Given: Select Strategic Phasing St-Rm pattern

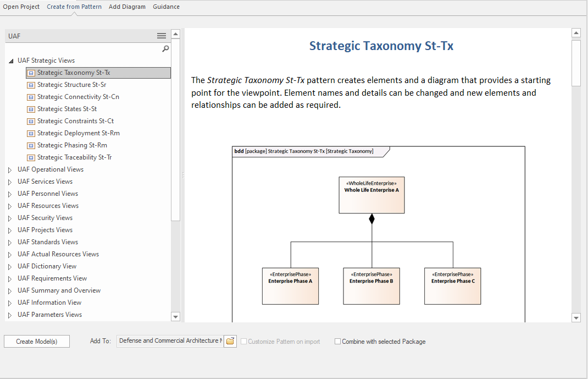Looking at the screenshot, I should (x=72, y=145).
